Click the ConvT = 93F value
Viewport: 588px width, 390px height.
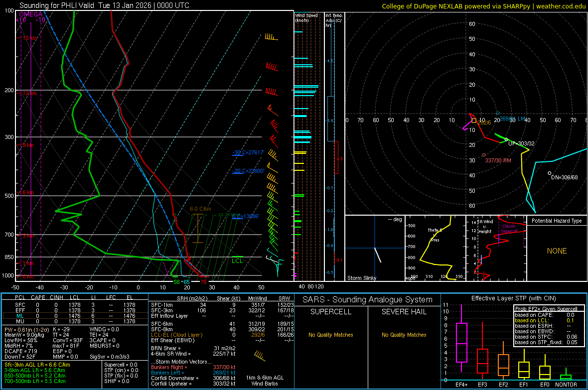click(x=68, y=340)
